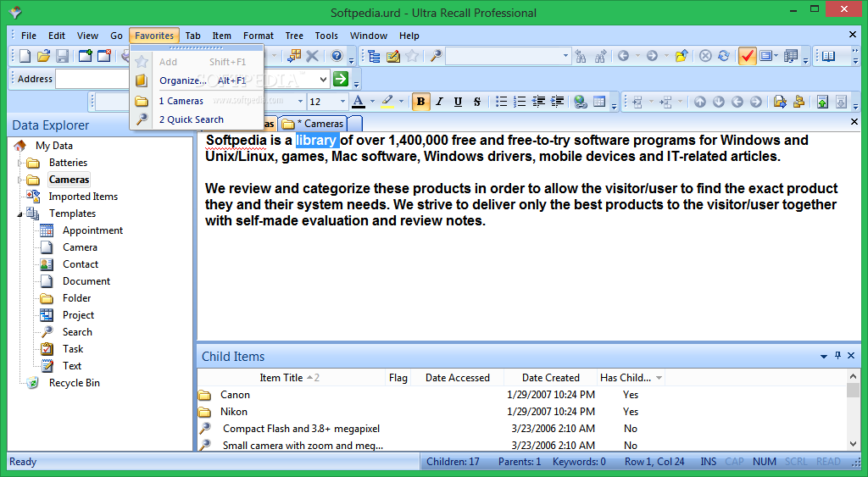The height and width of the screenshot is (477, 868).
Task: Click the child items columns grid icon
Action: pyautogui.click(x=791, y=56)
